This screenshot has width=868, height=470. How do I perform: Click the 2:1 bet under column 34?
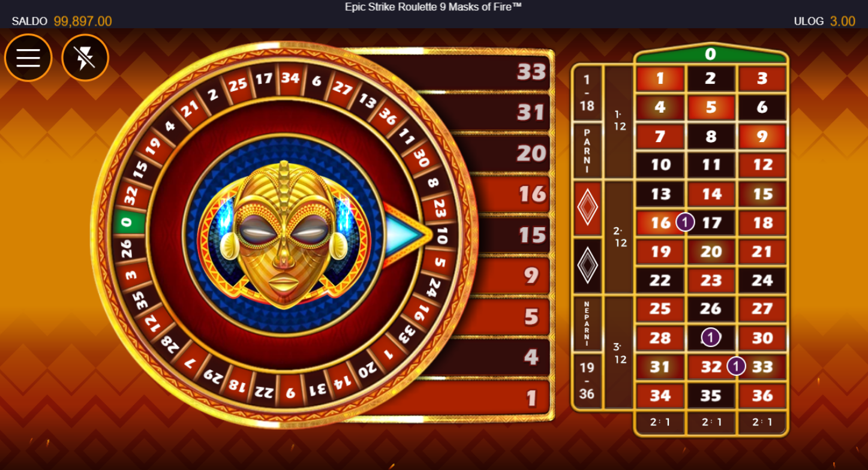[660, 422]
